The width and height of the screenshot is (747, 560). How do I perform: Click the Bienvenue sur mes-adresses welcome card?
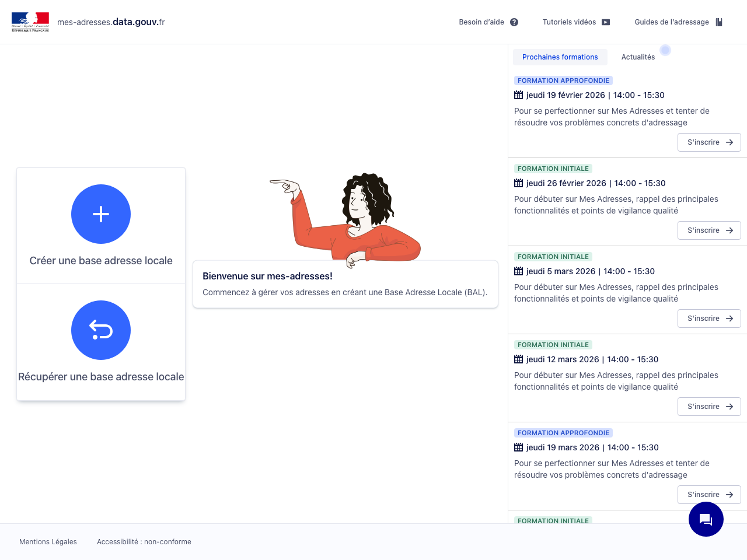345,284
